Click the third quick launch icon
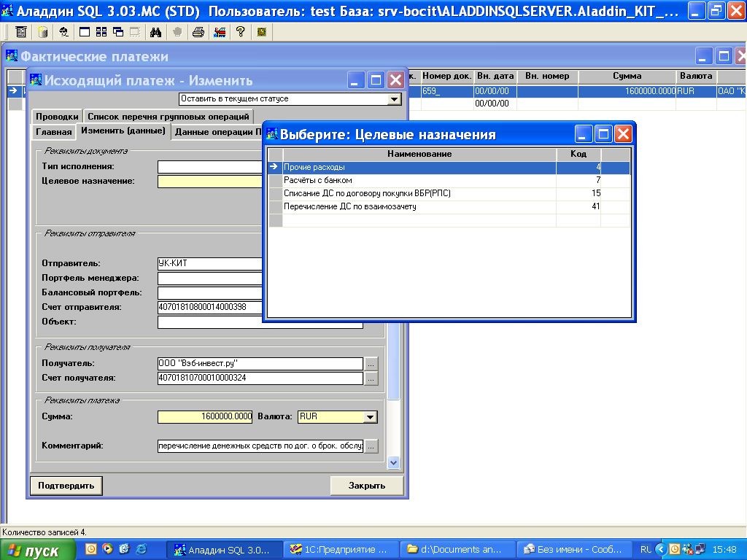The image size is (747, 560). click(125, 549)
